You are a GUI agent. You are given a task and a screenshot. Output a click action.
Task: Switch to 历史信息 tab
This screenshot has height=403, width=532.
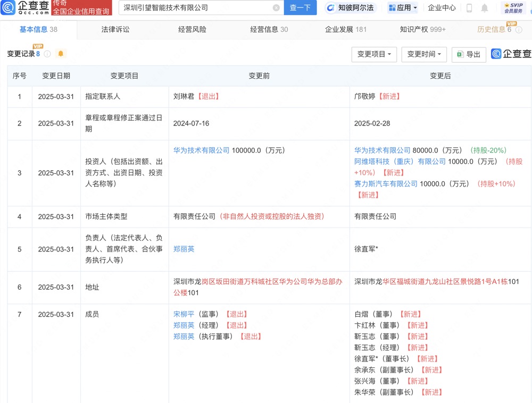(494, 29)
